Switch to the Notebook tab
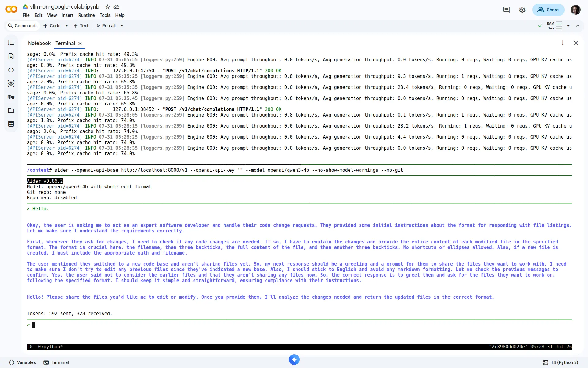This screenshot has width=588, height=368. pyautogui.click(x=39, y=44)
